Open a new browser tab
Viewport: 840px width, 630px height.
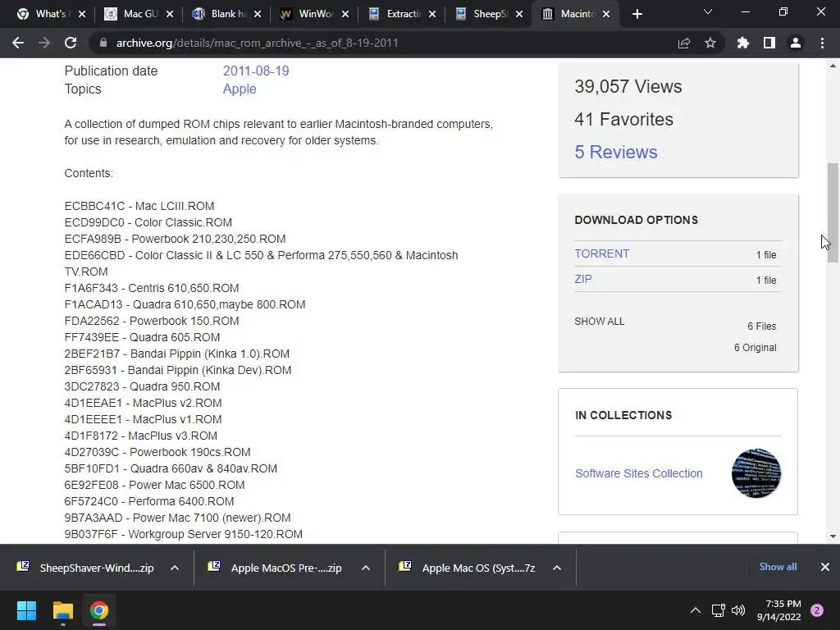pos(637,14)
